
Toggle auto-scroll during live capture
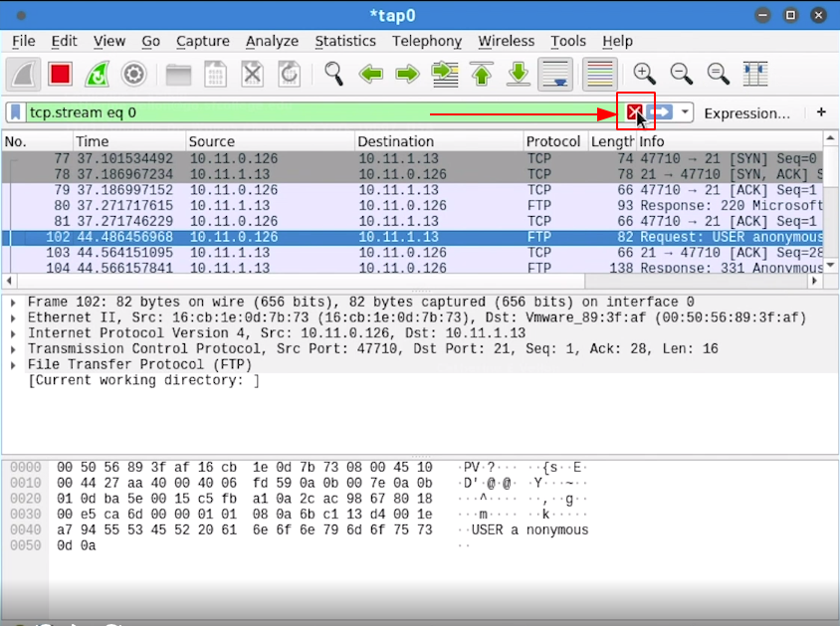(554, 74)
